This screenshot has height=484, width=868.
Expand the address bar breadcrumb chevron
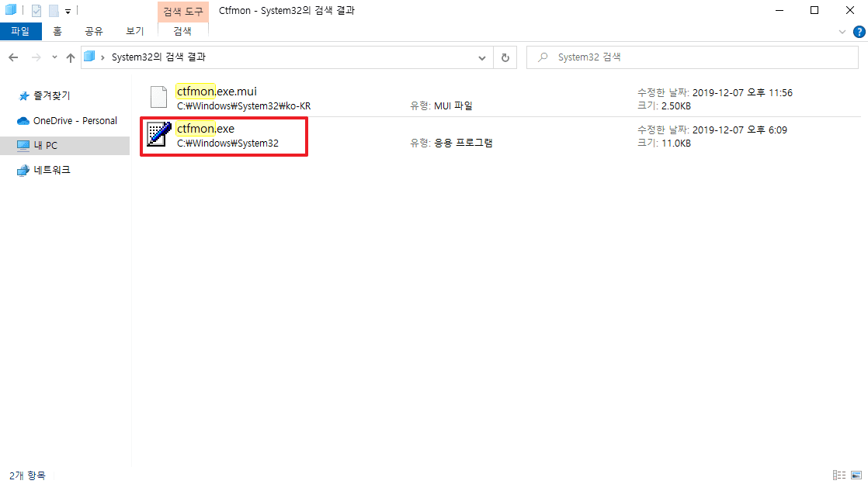(x=102, y=57)
